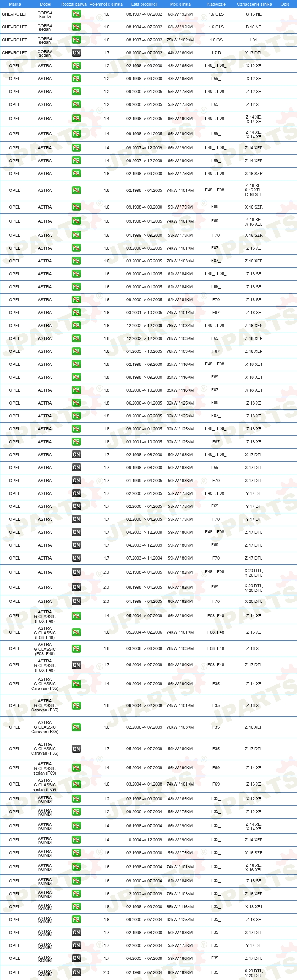Click the Oznaczenie silnika column header
The image size is (297, 980).
pos(254,4)
